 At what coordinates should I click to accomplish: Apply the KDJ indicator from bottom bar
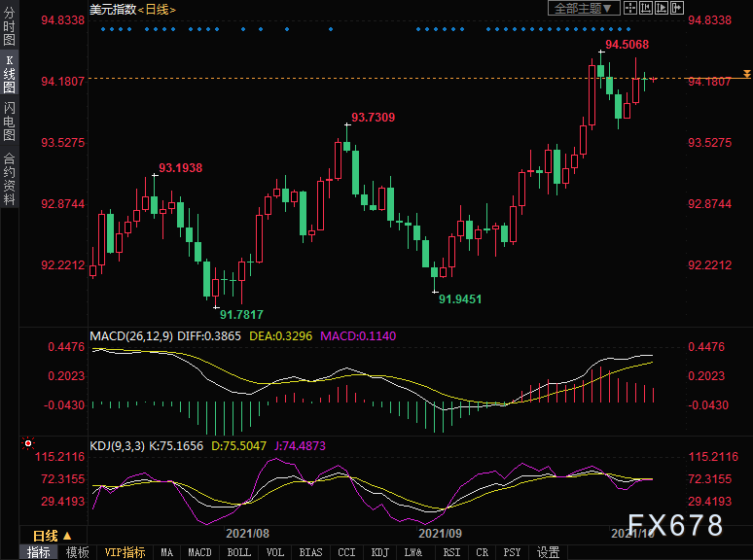click(379, 552)
